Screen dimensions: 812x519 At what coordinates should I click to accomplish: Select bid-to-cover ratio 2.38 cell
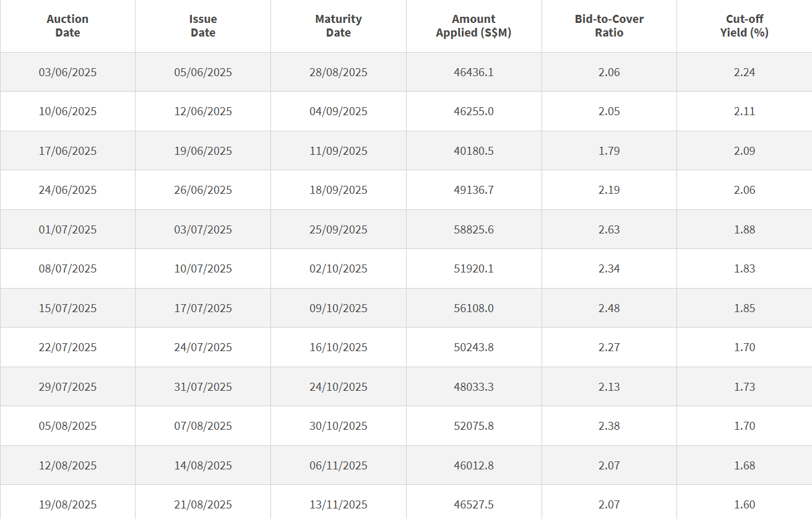tap(609, 426)
